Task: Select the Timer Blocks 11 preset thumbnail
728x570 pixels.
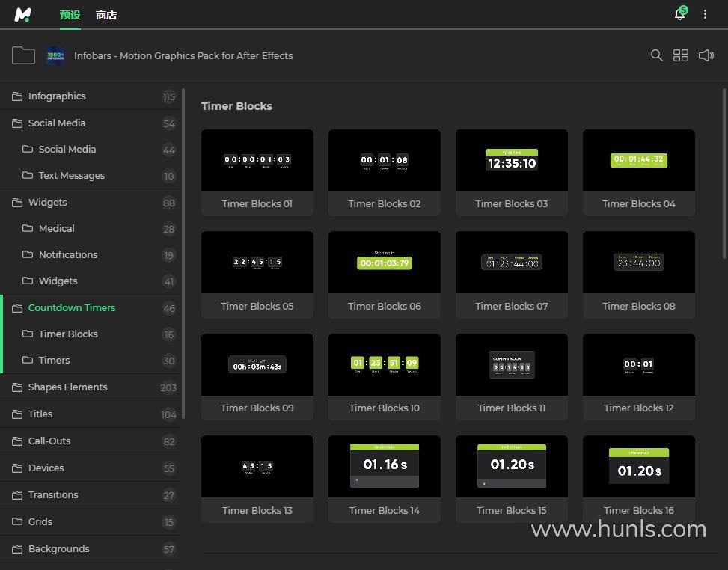Action: click(512, 364)
